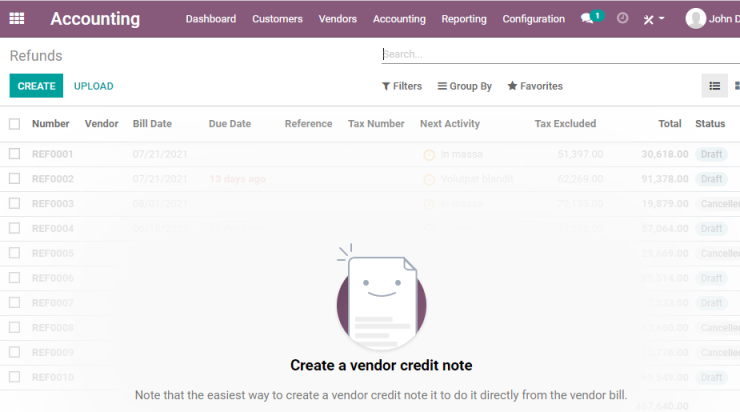Click the '13 days ago' due date
Viewport: 740px width, 412px height.
237,179
